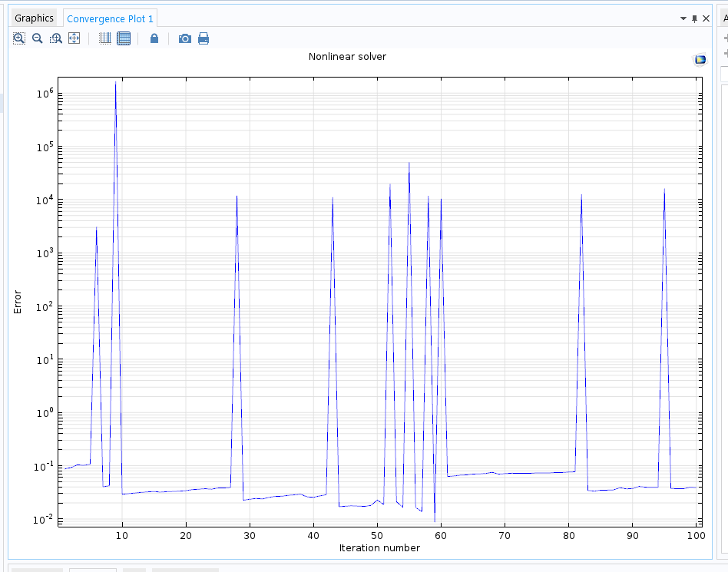Screen dimensions: 728x572
Task: Pin the Convergence Plot window
Action: (695, 18)
